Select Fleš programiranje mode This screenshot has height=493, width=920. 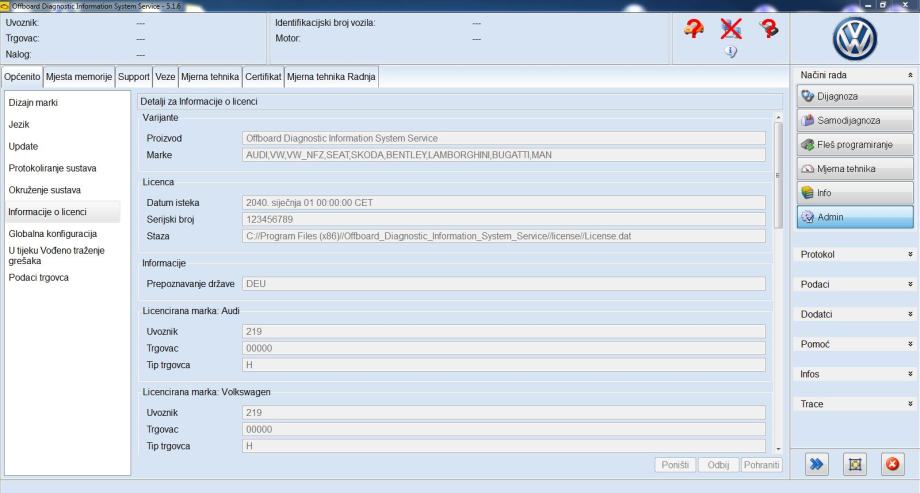[854, 144]
